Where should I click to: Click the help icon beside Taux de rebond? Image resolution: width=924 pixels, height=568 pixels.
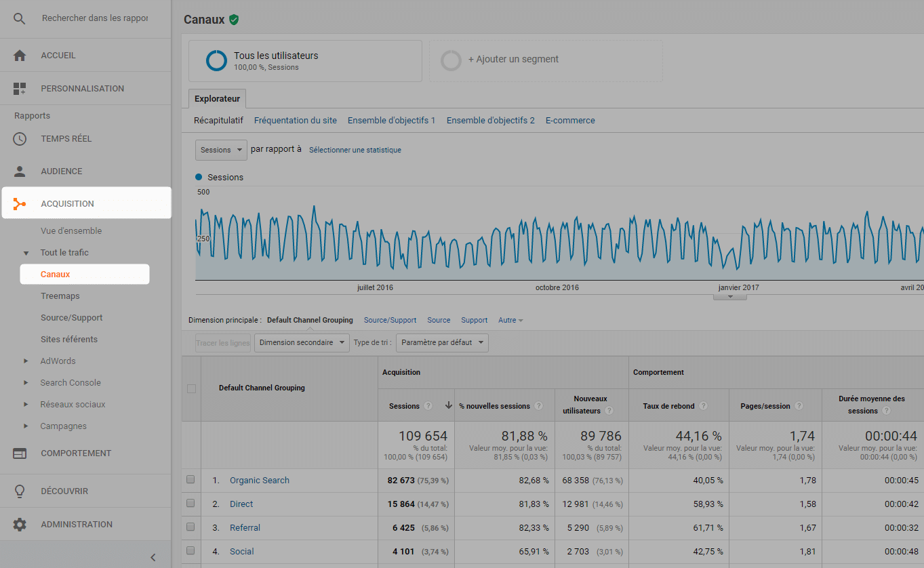(x=703, y=406)
